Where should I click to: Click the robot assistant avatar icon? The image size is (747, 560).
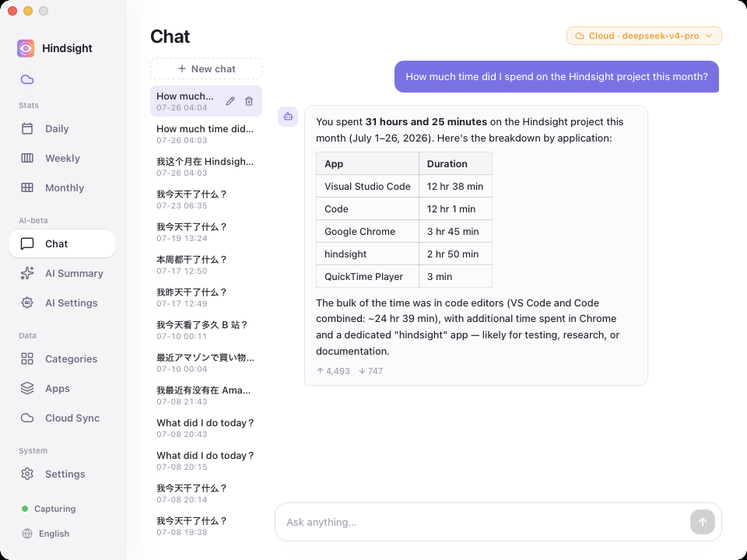coord(288,116)
